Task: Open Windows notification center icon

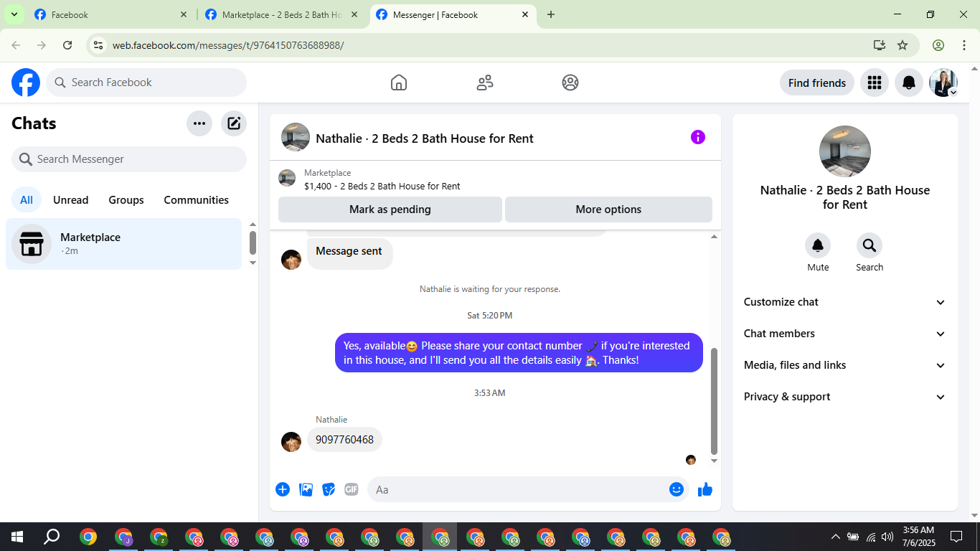Action: pos(956,537)
